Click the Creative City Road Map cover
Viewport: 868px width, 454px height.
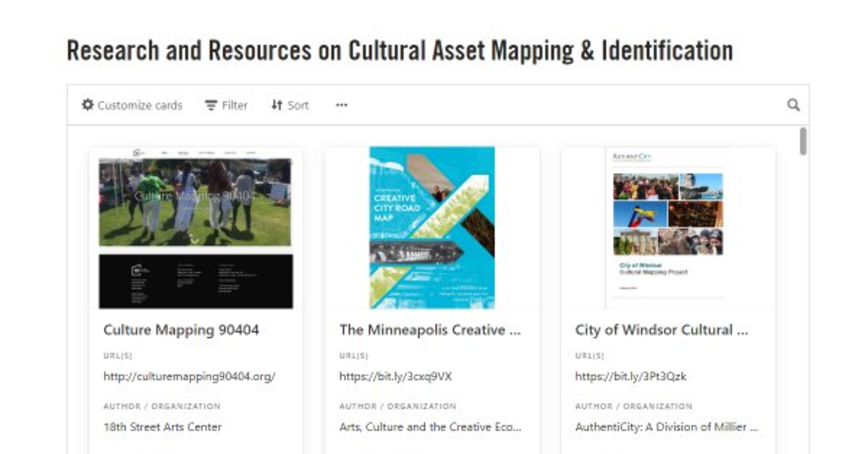point(432,228)
